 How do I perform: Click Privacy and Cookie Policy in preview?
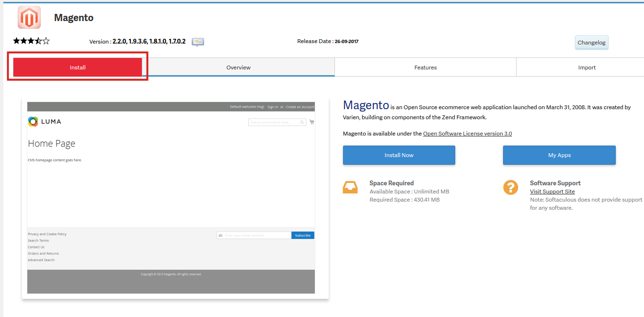47,234
